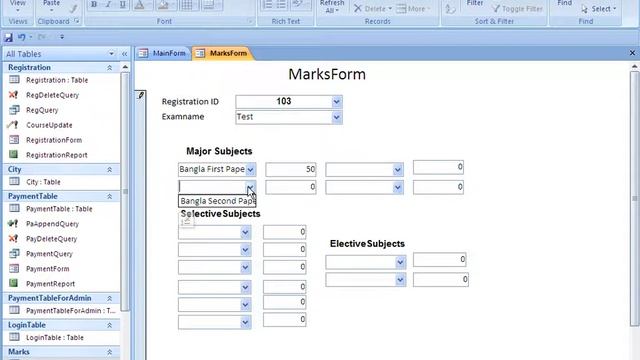Open the All Tables navigation dropdown
640x360 pixels.
coord(111,53)
